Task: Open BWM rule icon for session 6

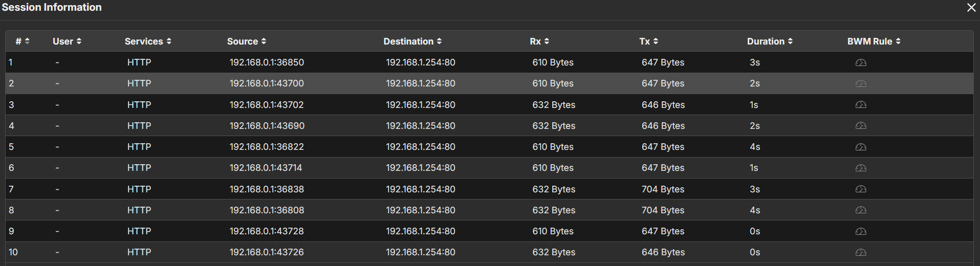Action: [861, 168]
